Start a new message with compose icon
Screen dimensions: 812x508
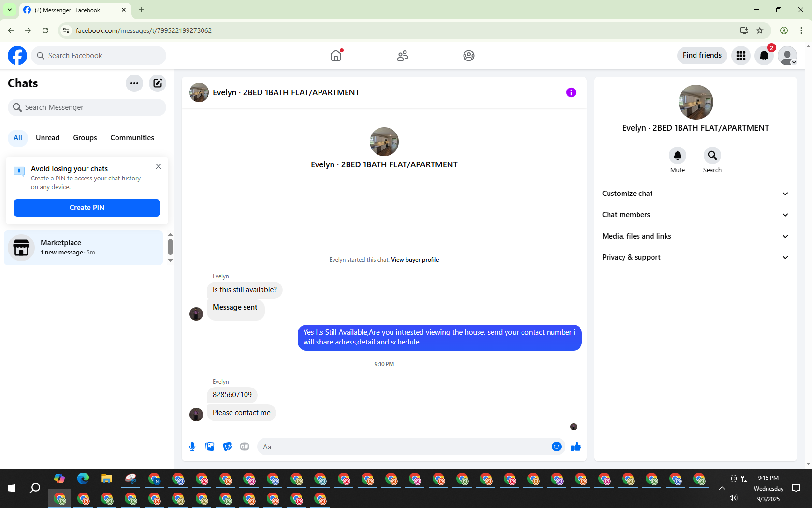[158, 83]
